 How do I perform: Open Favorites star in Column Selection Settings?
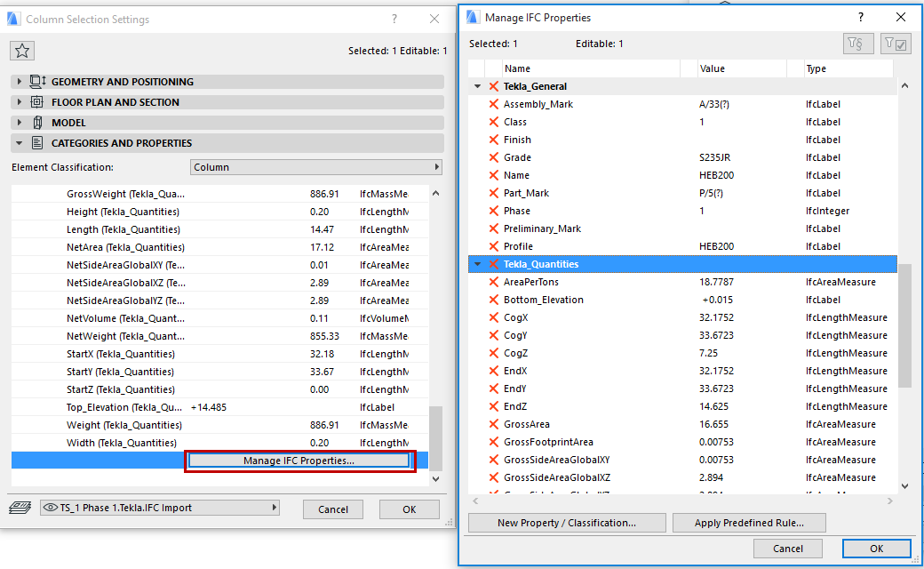coord(22,51)
